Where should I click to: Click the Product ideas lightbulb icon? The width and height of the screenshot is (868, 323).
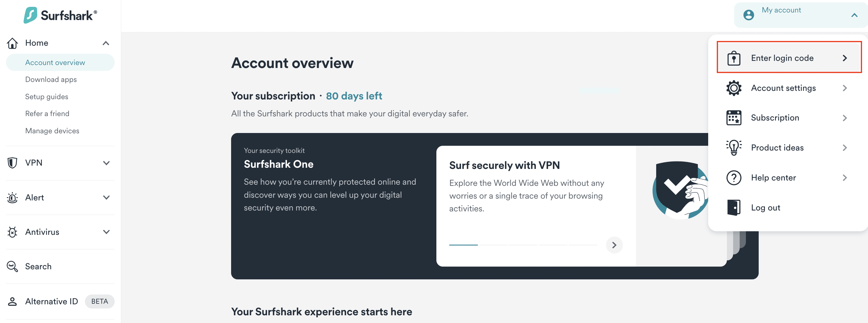click(x=733, y=148)
